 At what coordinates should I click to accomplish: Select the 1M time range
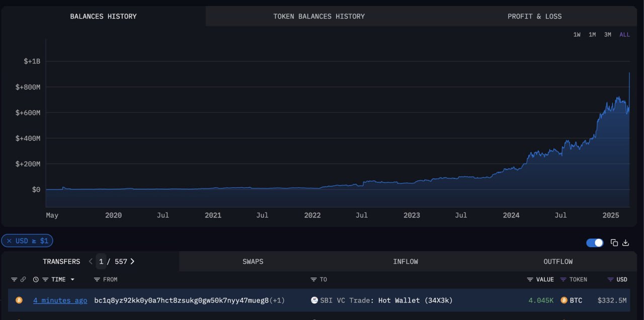point(592,35)
